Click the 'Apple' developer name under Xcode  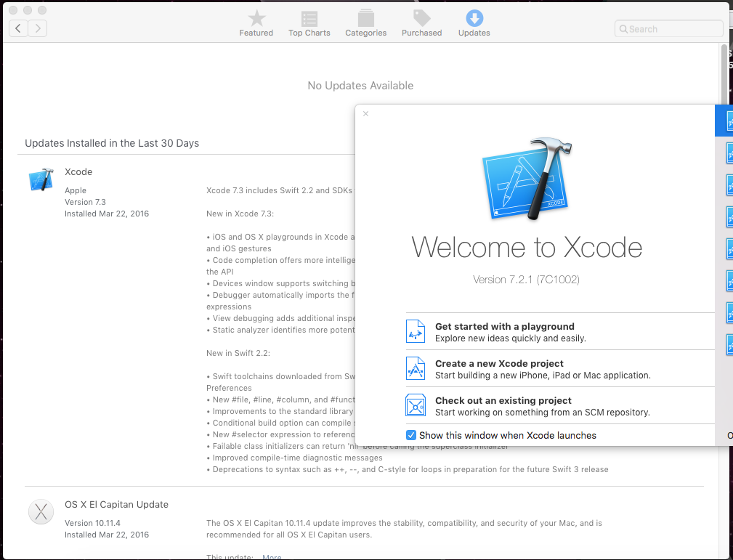coord(76,190)
